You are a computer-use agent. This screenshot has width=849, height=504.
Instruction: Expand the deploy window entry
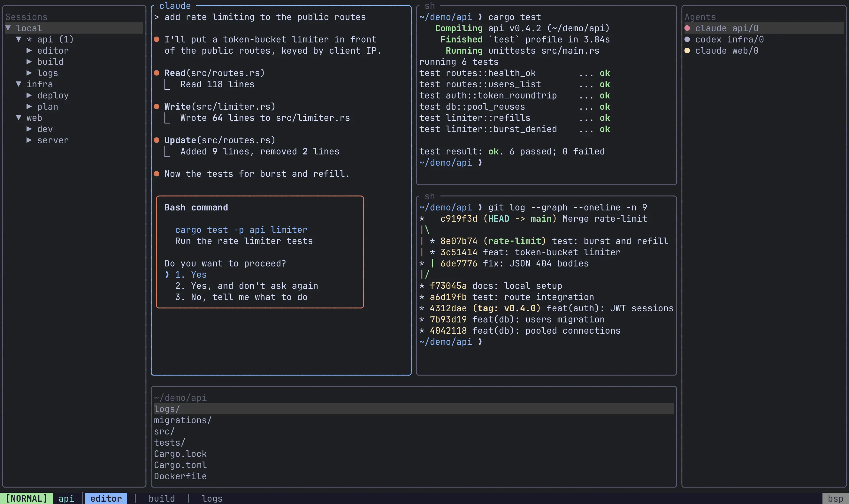pos(29,95)
